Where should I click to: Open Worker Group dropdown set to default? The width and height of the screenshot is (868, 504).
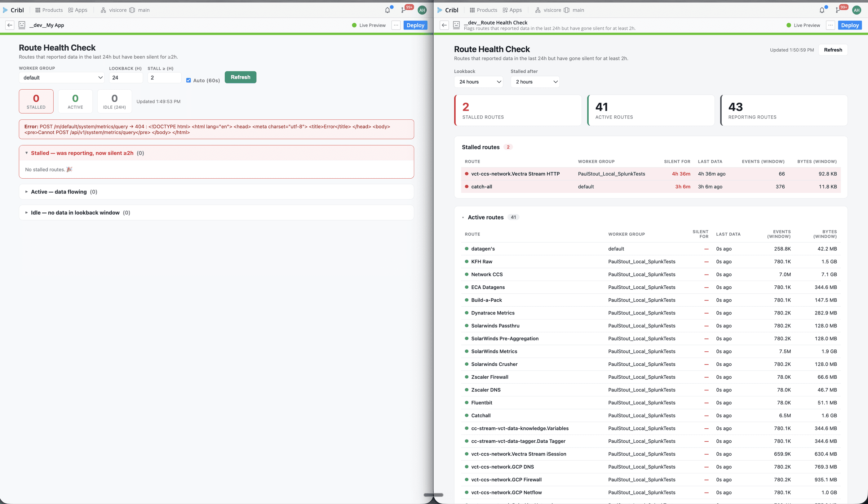[62, 78]
